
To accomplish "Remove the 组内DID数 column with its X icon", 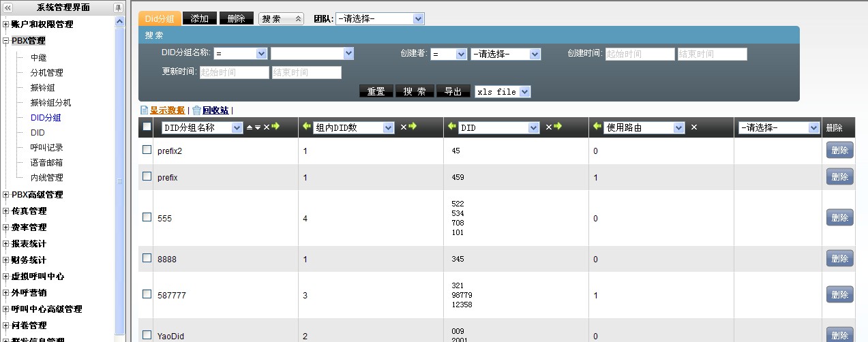I will coord(403,127).
